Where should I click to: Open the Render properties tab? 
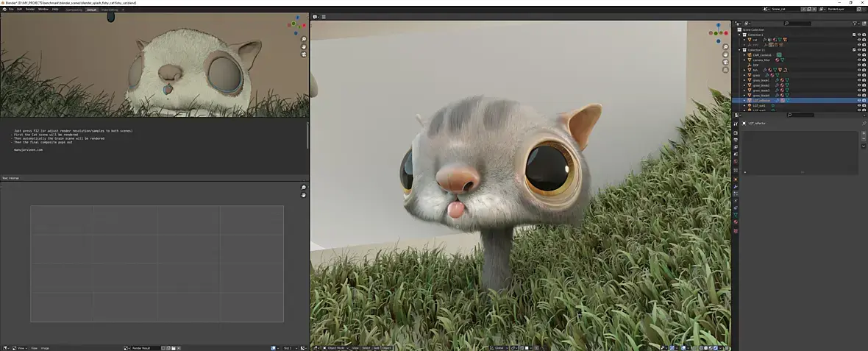point(736,133)
